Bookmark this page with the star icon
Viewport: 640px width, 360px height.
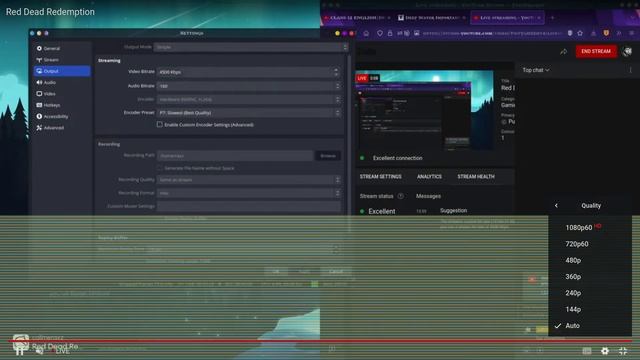tap(580, 33)
